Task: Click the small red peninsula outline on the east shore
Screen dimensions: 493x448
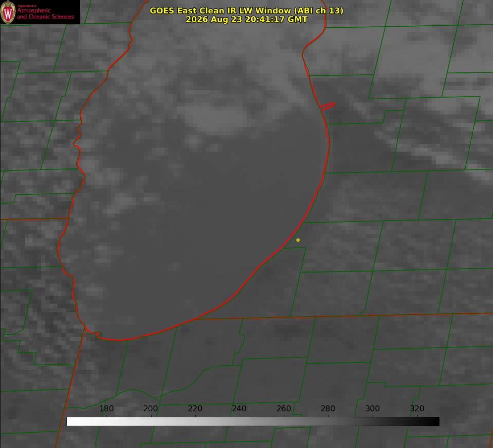Action: (328, 106)
